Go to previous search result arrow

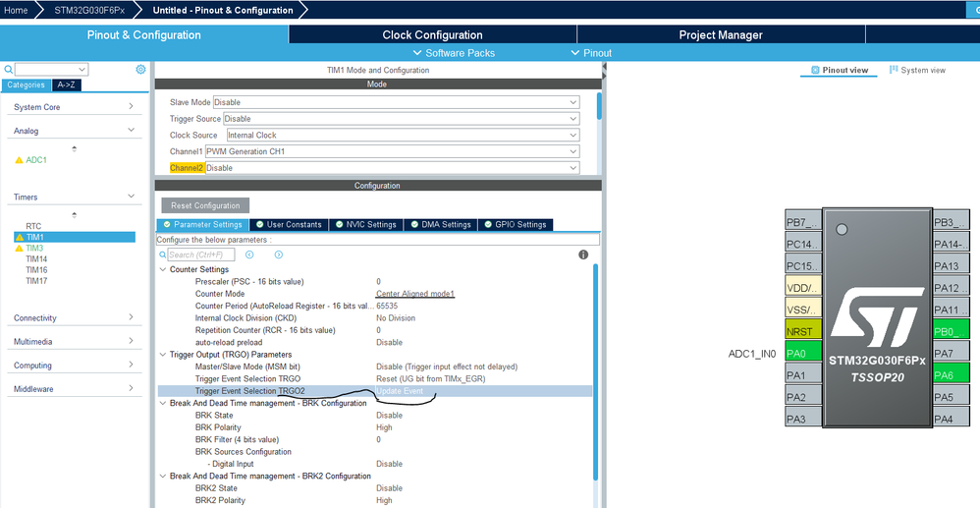[249, 254]
